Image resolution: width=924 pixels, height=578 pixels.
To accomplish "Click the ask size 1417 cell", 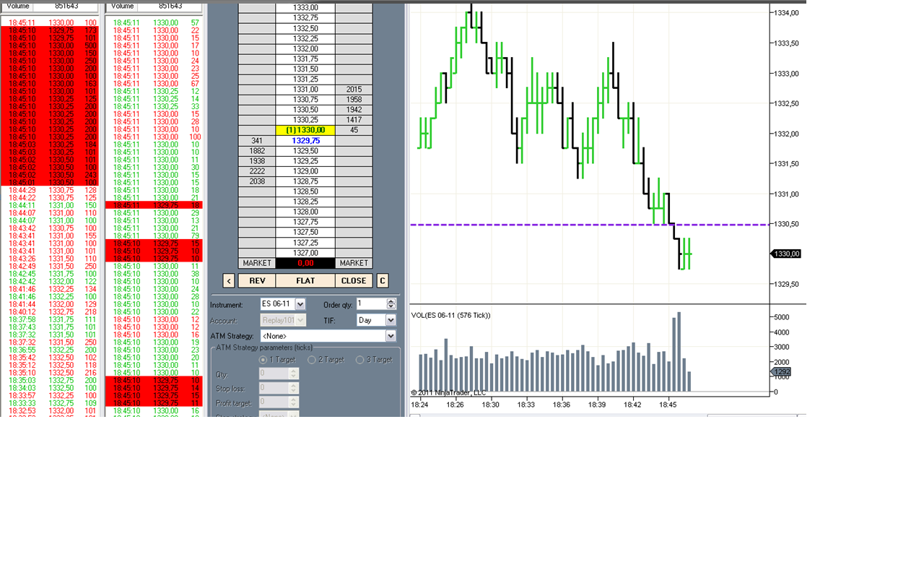I will (354, 120).
